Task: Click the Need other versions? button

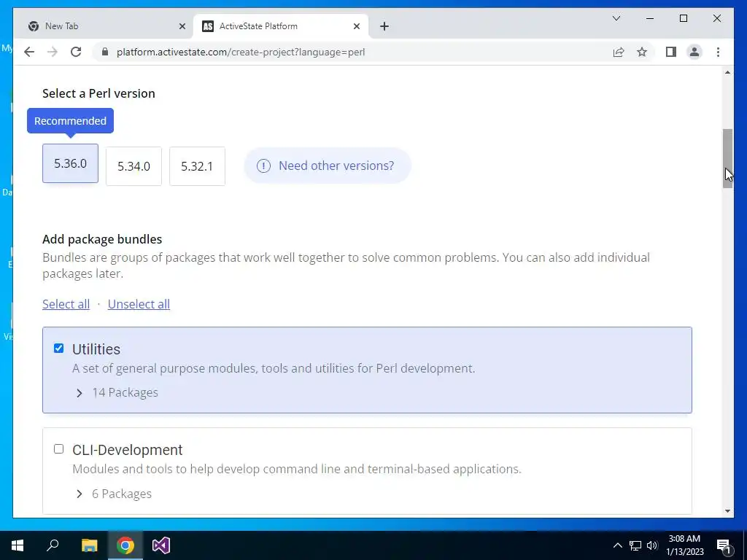Action: pyautogui.click(x=328, y=166)
